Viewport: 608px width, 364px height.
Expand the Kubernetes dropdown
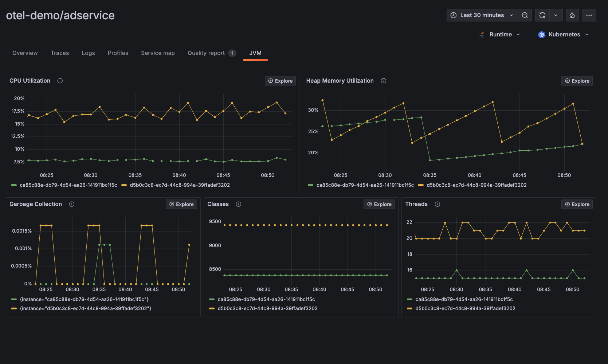click(x=564, y=35)
